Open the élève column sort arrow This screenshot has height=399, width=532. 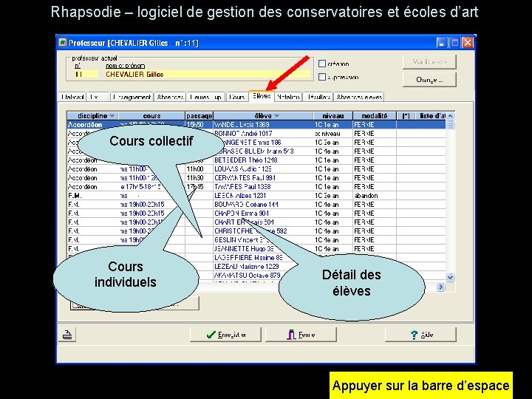[x=277, y=116]
